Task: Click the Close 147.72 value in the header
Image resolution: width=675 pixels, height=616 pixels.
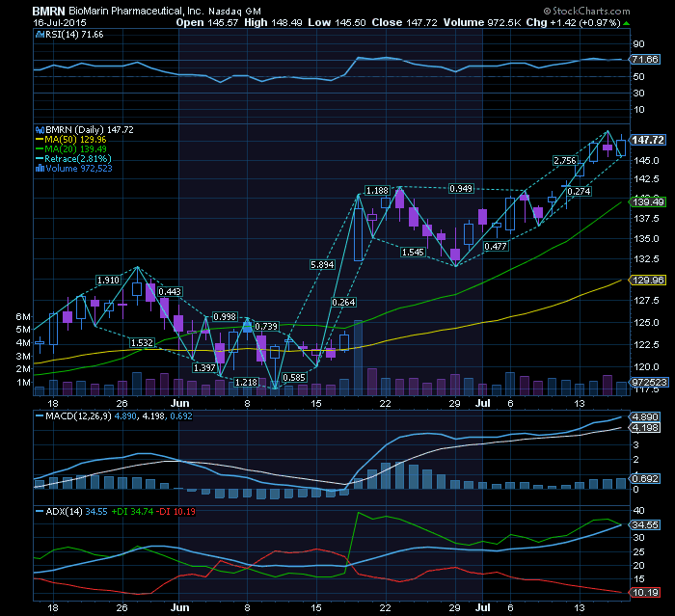Action: click(x=405, y=22)
